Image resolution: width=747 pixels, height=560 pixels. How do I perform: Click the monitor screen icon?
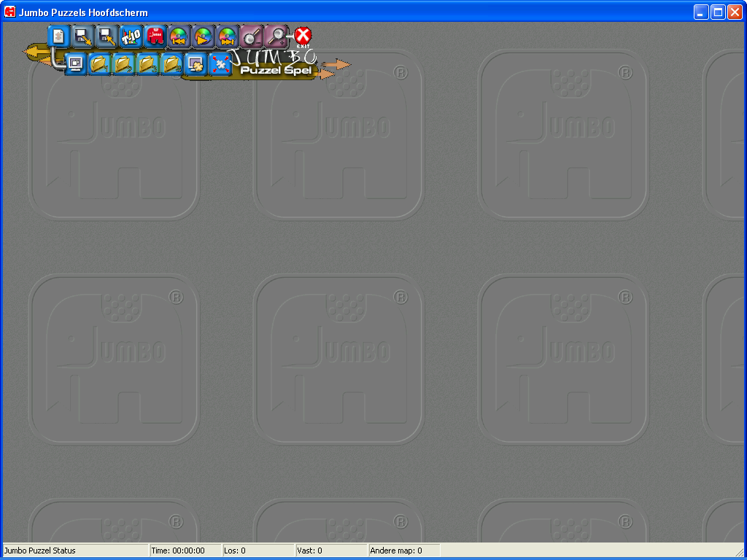[x=75, y=63]
